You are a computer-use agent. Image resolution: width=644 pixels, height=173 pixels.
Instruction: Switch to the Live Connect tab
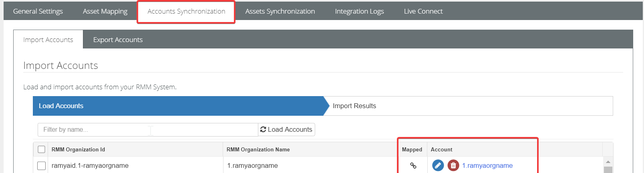click(423, 11)
